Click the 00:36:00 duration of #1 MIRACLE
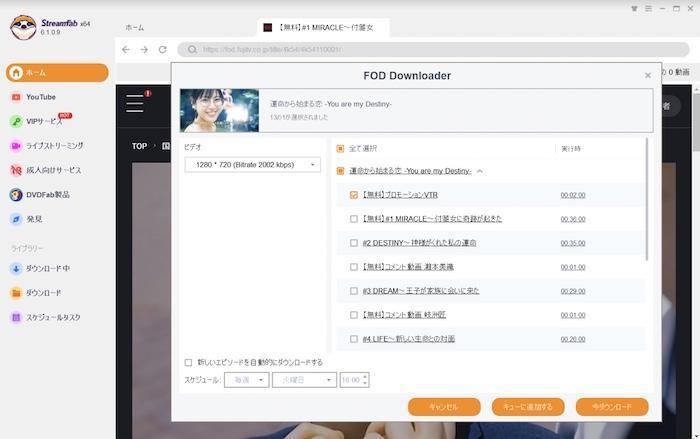Viewport: 700px width, 439px height. pyautogui.click(x=573, y=219)
